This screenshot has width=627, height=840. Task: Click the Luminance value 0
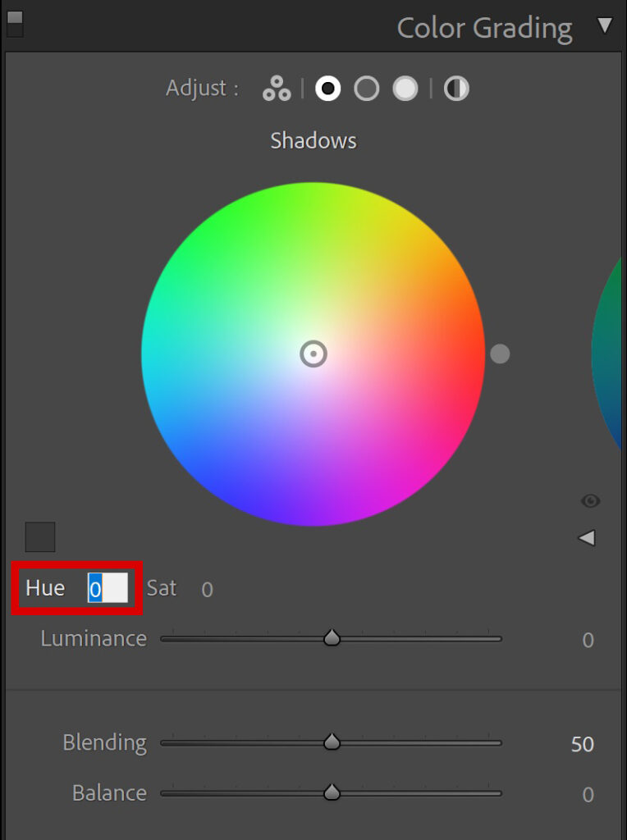(588, 640)
